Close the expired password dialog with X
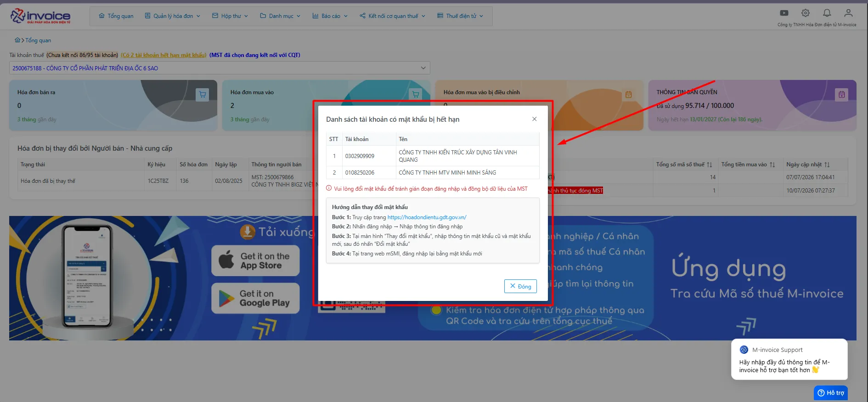868x402 pixels. click(534, 119)
